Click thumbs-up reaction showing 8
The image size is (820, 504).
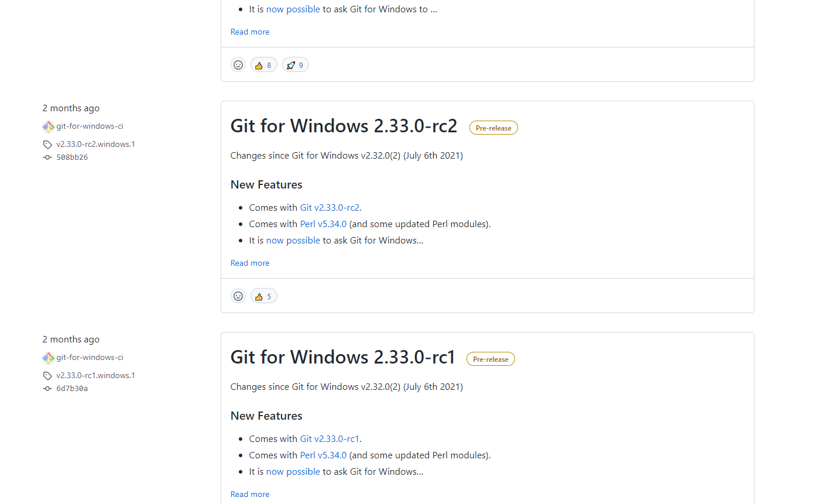tap(264, 65)
